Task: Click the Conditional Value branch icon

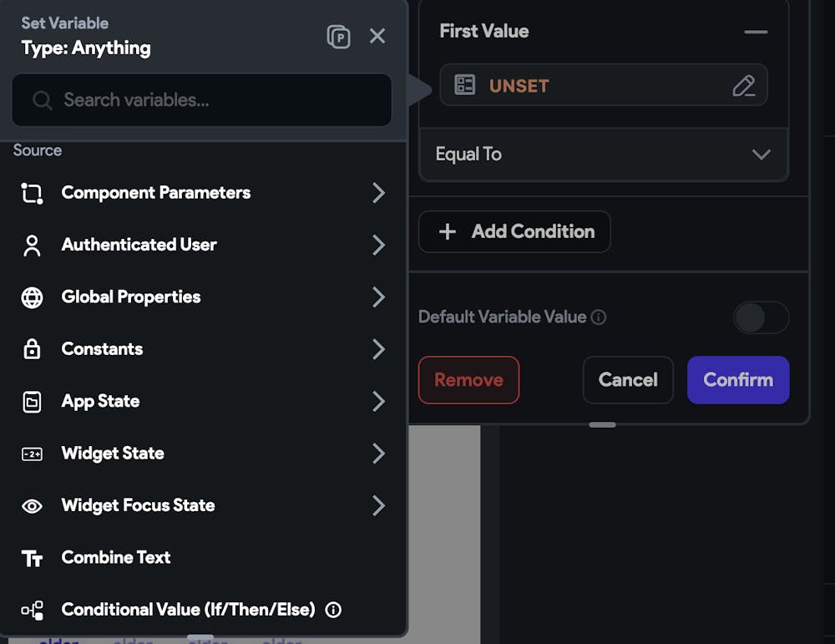Action: tap(32, 610)
